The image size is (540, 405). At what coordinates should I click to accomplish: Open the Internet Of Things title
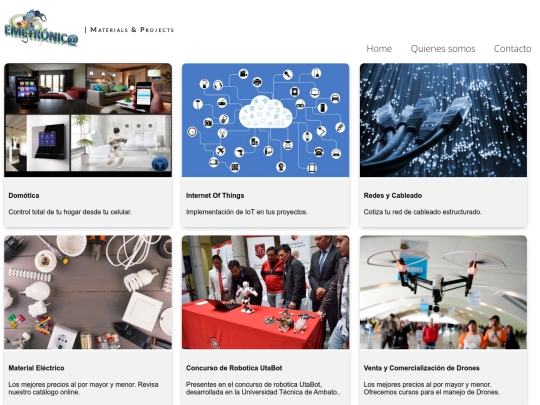(x=215, y=196)
